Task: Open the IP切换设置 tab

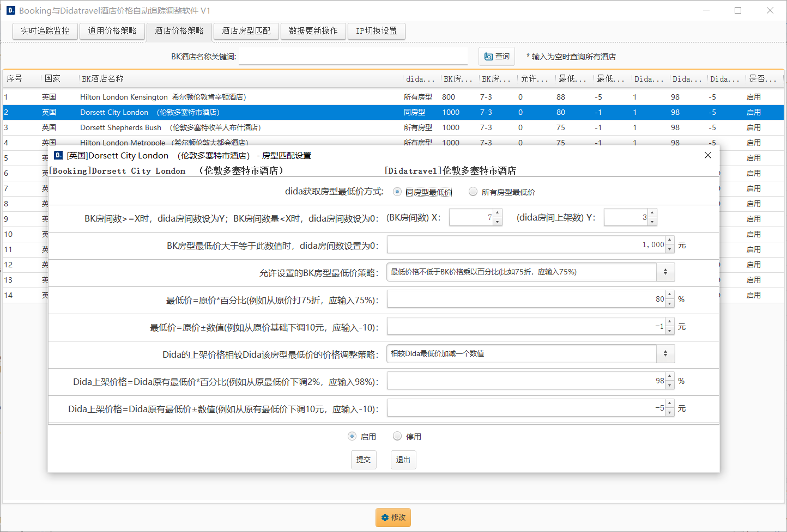Action: click(377, 31)
